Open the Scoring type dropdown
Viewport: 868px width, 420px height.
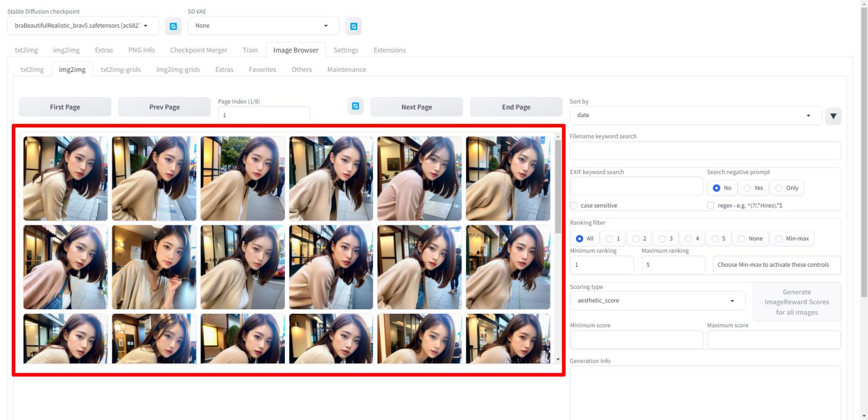click(657, 300)
